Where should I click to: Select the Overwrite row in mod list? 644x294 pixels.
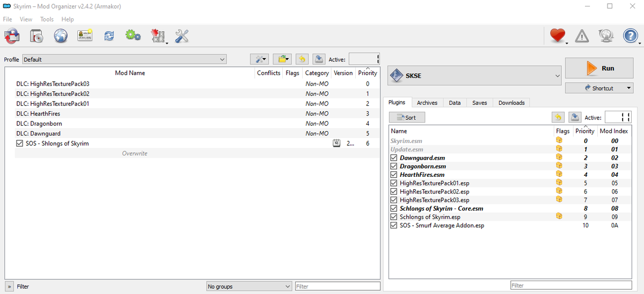coord(192,153)
